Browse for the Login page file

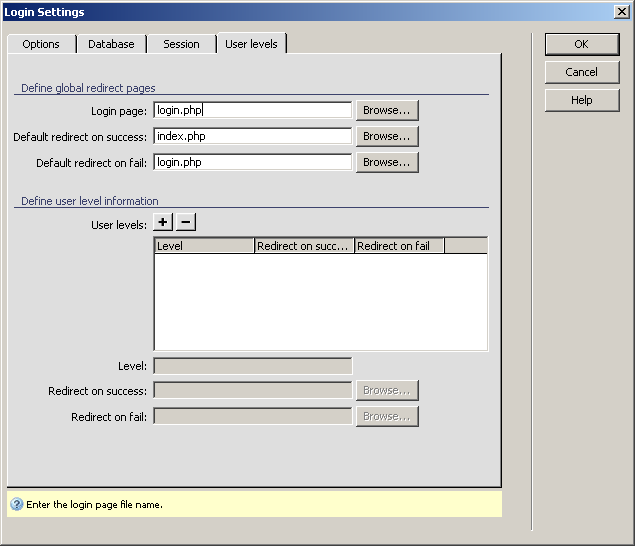coord(387,110)
